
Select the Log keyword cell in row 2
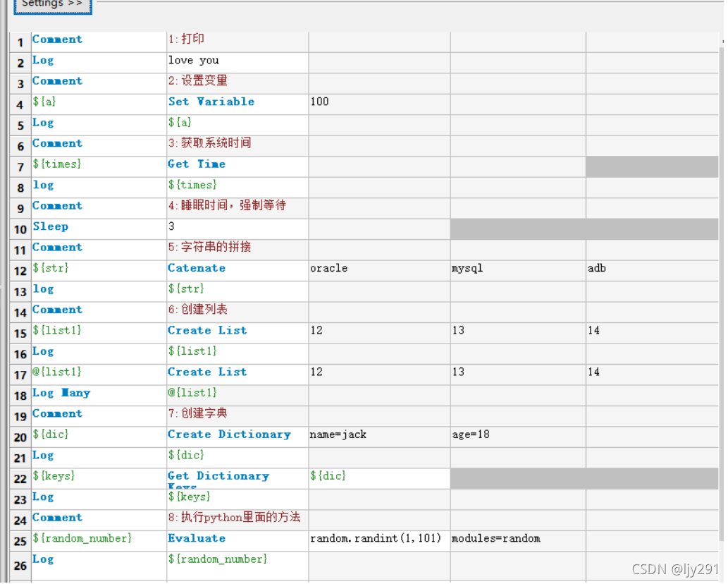click(99, 62)
